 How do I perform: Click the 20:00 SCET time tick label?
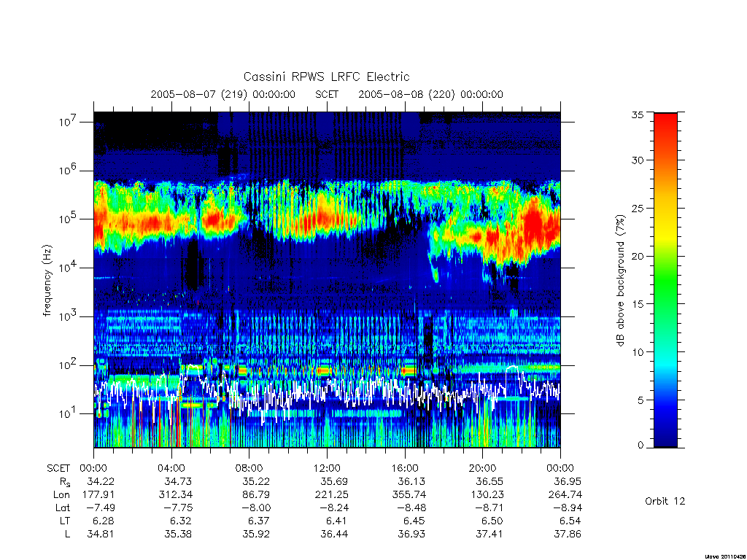[482, 468]
